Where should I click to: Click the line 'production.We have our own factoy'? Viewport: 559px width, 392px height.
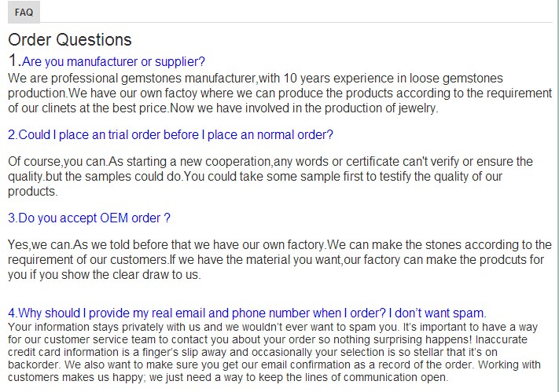pyautogui.click(x=280, y=93)
